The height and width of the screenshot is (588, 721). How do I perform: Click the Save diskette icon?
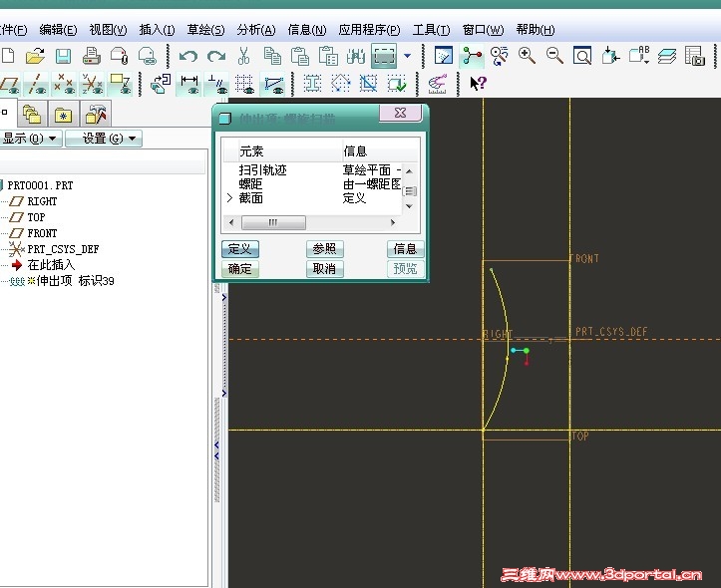point(63,56)
